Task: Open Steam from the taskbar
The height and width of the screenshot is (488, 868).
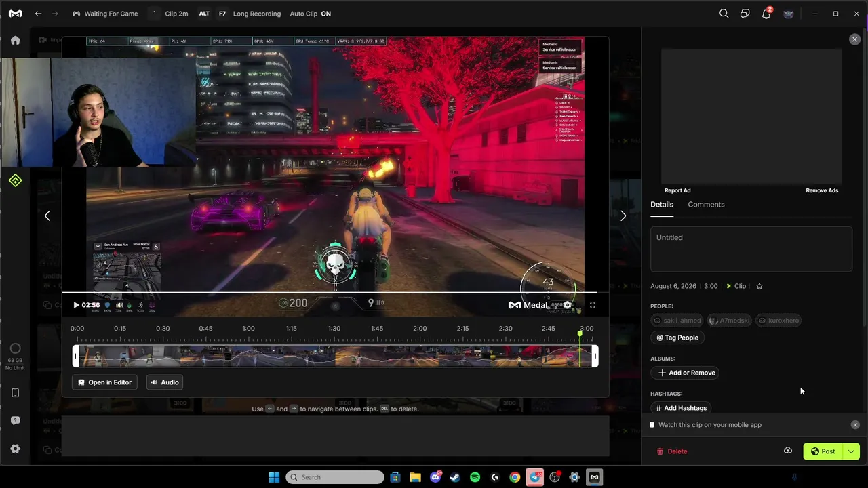Action: (455, 477)
